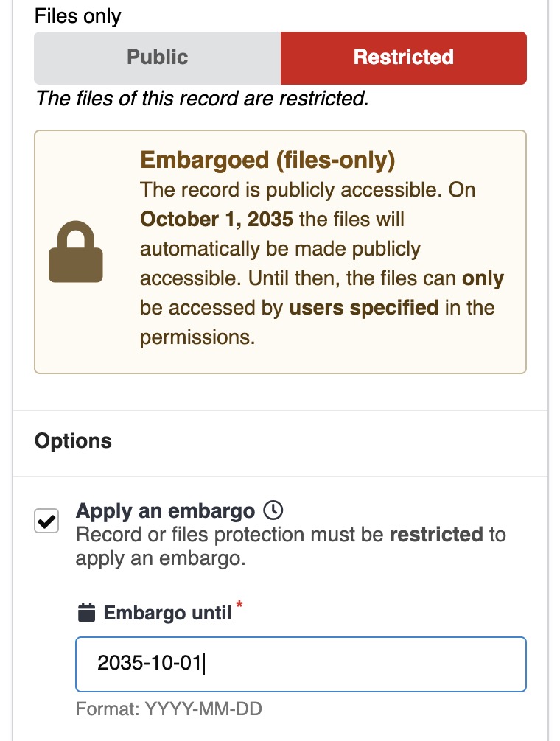Focus the Embargo until date field
Image resolution: width=560 pixels, height=741 pixels.
coord(301,664)
